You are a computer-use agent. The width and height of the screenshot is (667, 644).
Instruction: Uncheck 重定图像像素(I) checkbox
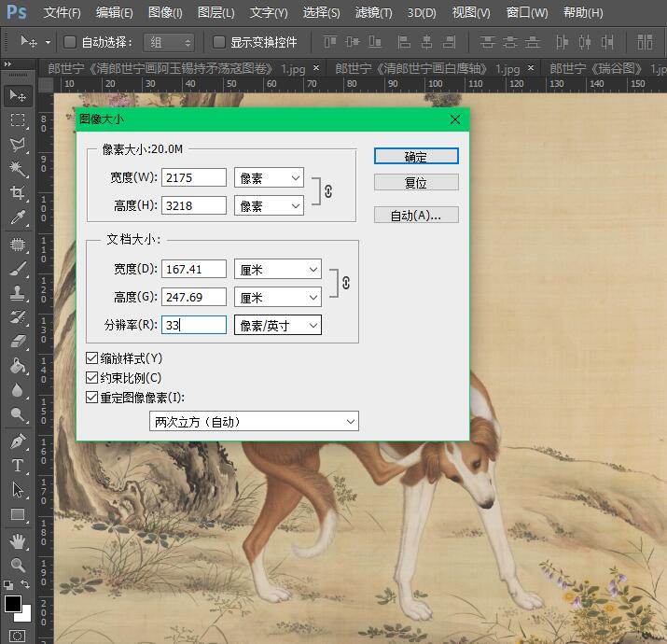pos(91,398)
